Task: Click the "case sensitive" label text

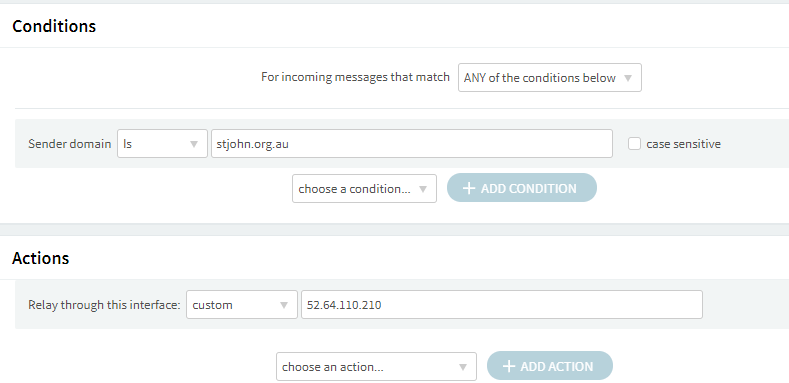Action: (683, 144)
